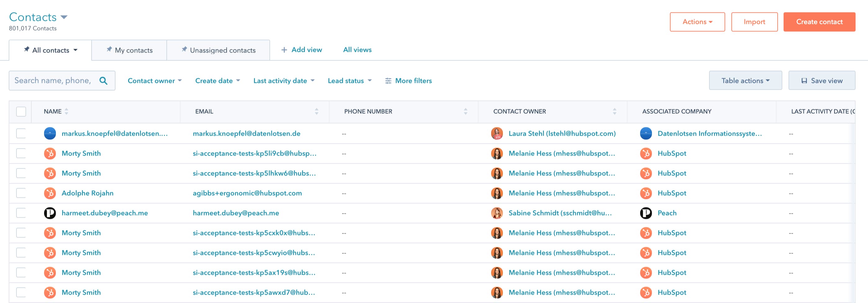Click sort arrows on Contact Owner column
The width and height of the screenshot is (868, 303).
click(x=614, y=111)
